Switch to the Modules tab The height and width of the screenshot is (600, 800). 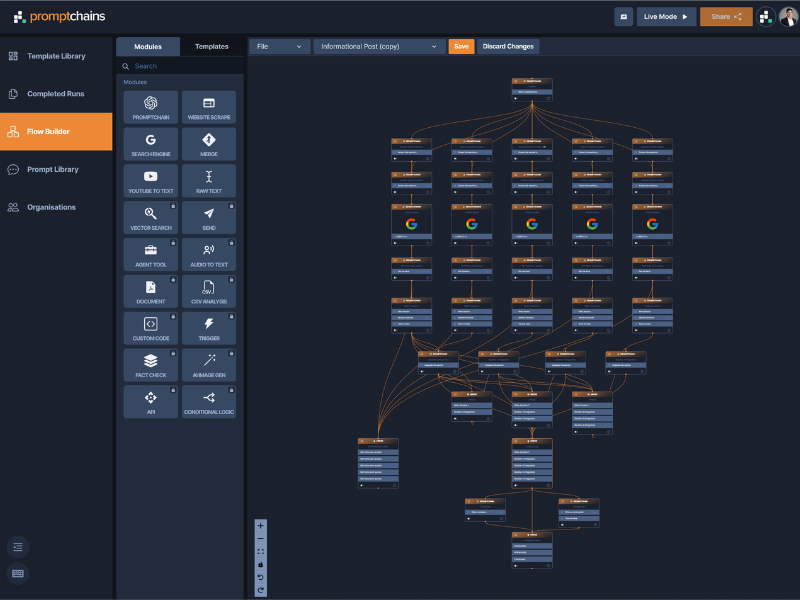[148, 46]
